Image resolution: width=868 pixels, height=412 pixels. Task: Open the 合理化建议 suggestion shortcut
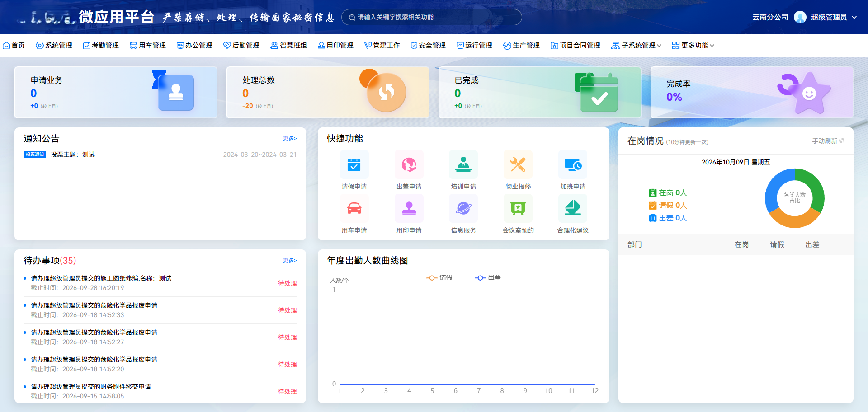[x=573, y=214]
